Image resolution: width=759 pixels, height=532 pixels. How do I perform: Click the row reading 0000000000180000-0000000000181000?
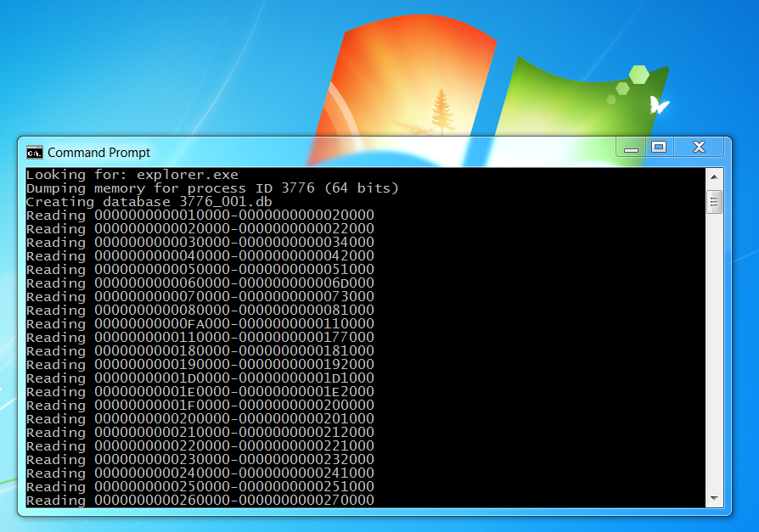point(200,350)
